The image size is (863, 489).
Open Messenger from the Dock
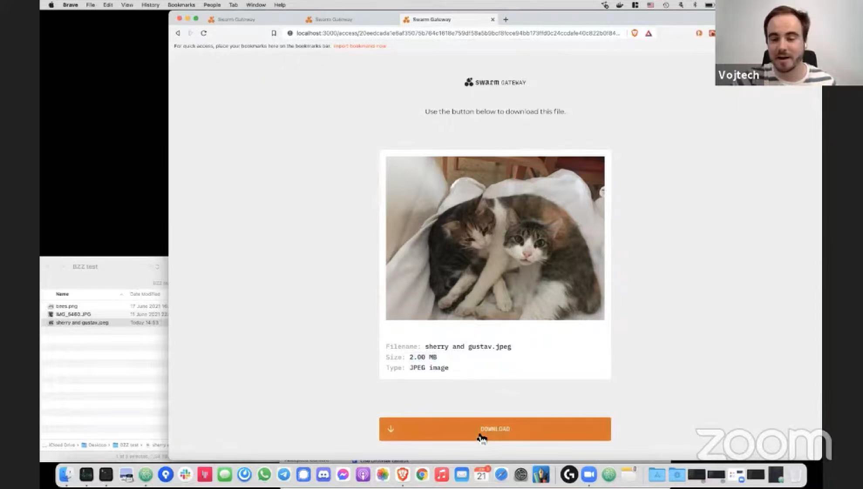tap(343, 474)
